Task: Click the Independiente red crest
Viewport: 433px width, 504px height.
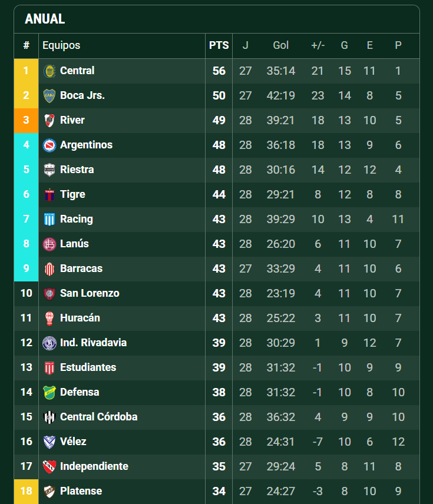Action: point(49,467)
